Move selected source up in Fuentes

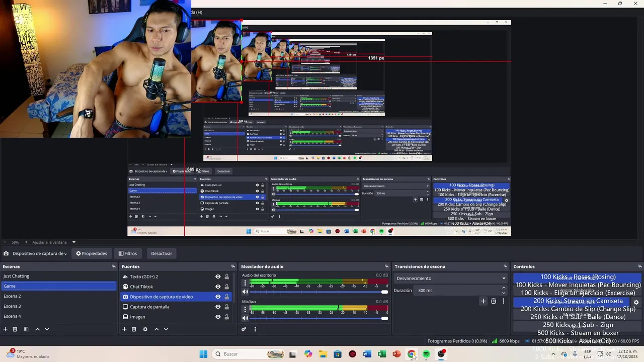tap(156, 329)
